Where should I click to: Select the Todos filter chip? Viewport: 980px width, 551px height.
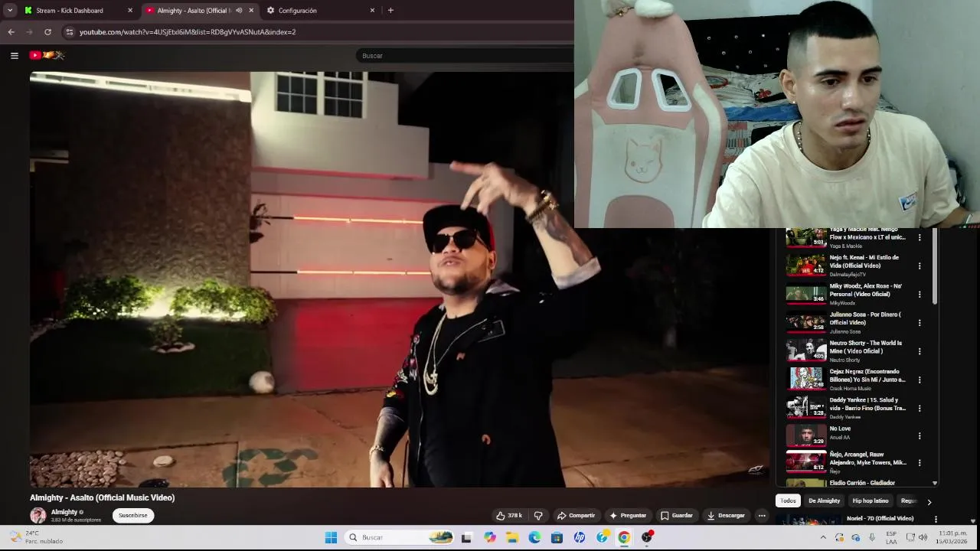point(788,500)
